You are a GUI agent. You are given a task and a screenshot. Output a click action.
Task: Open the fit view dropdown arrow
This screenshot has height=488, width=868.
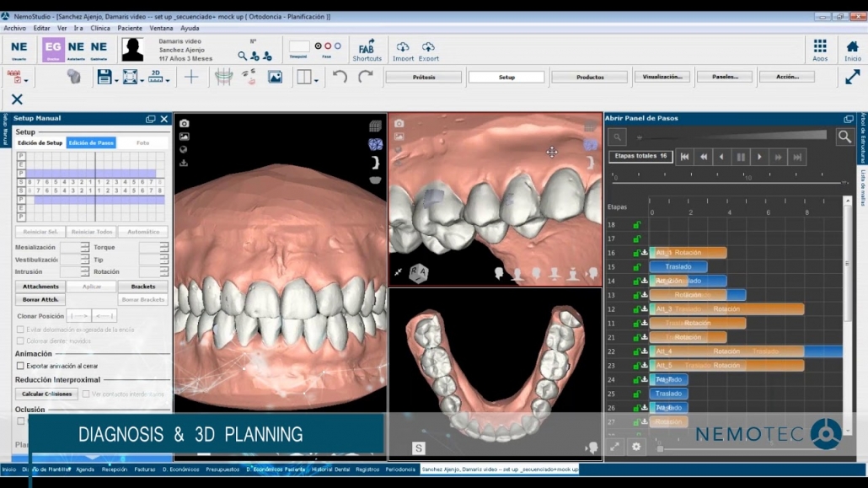click(142, 80)
